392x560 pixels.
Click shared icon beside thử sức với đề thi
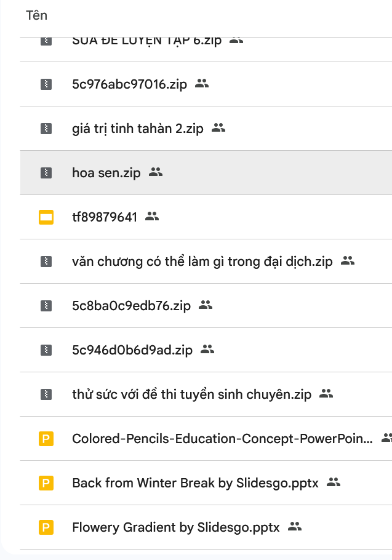(326, 394)
